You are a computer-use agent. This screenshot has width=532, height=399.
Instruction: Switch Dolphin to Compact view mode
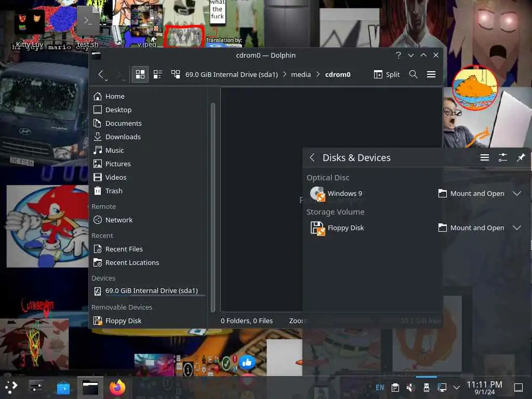158,74
